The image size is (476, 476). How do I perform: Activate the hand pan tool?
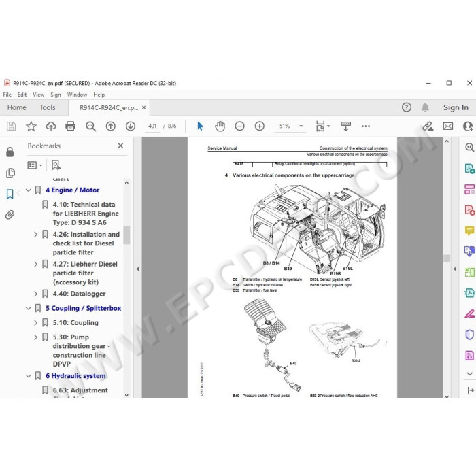click(220, 126)
